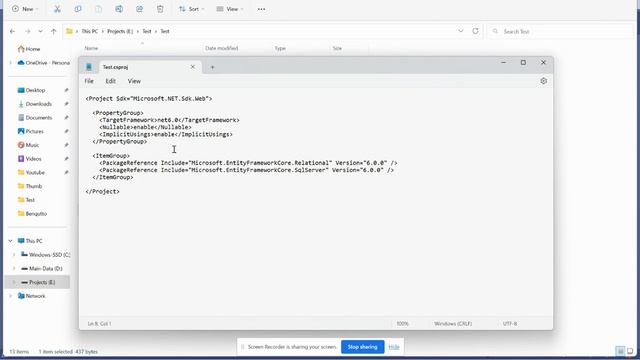Click the Hide link on sharing bar
The image size is (640, 360).
394,347
